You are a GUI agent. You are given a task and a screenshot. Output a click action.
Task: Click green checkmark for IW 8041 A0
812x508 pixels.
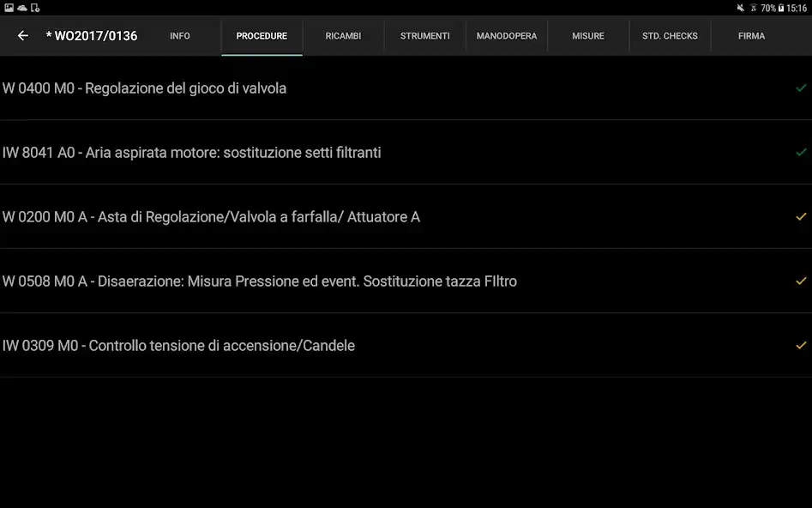tap(801, 153)
